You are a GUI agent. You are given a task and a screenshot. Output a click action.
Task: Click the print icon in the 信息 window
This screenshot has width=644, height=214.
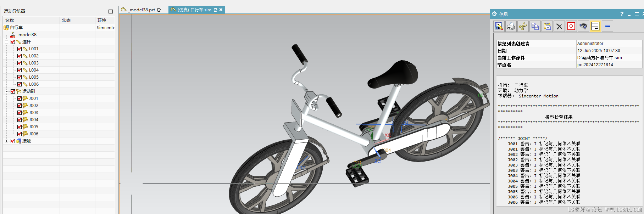click(x=511, y=26)
